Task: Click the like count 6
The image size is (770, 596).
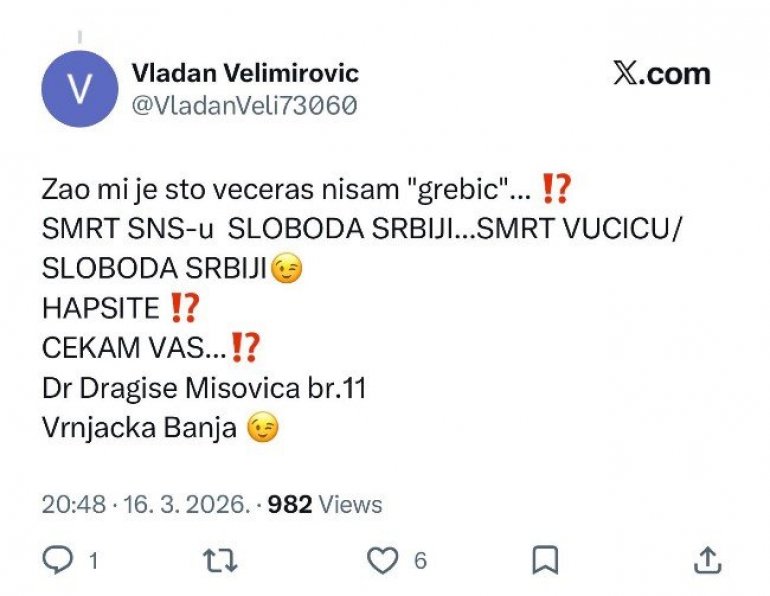Action: point(420,561)
